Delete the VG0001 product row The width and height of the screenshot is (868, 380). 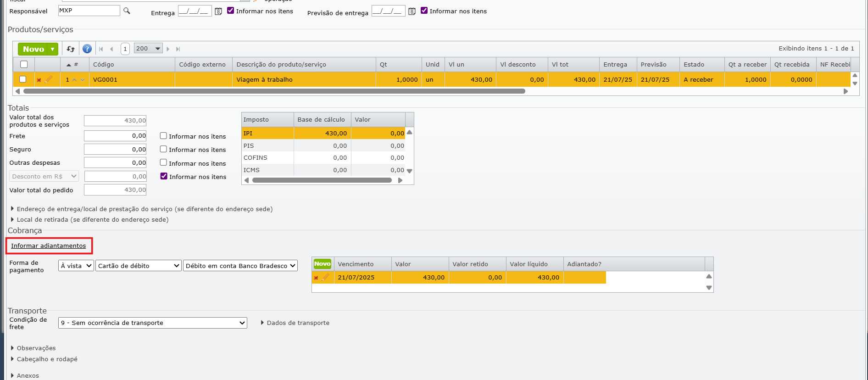pos(39,80)
